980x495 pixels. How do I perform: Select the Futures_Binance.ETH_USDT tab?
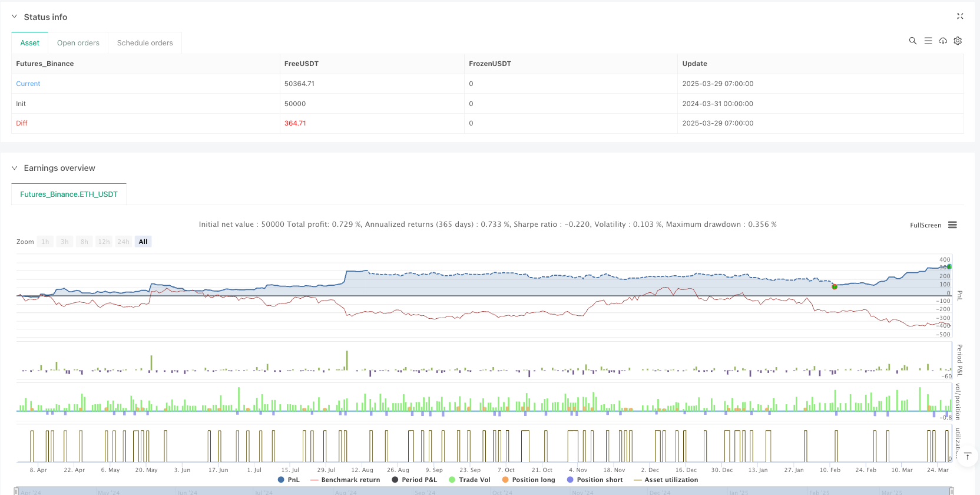[69, 194]
